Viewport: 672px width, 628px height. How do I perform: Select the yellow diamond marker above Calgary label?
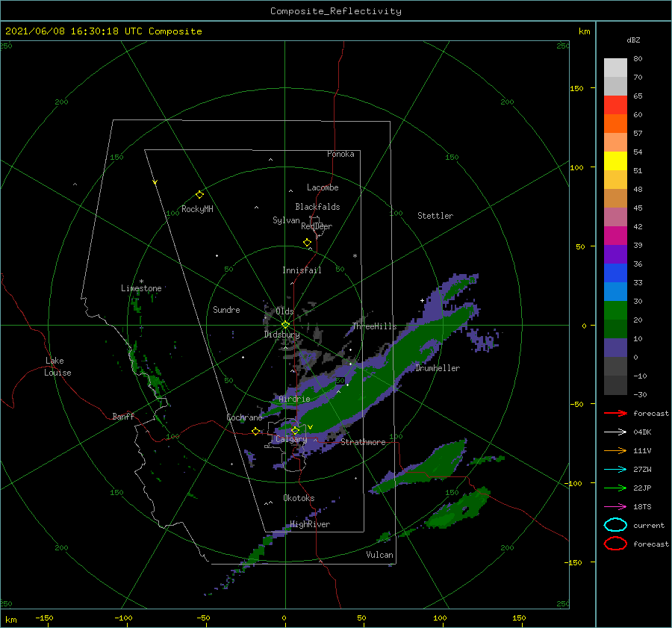(x=295, y=430)
